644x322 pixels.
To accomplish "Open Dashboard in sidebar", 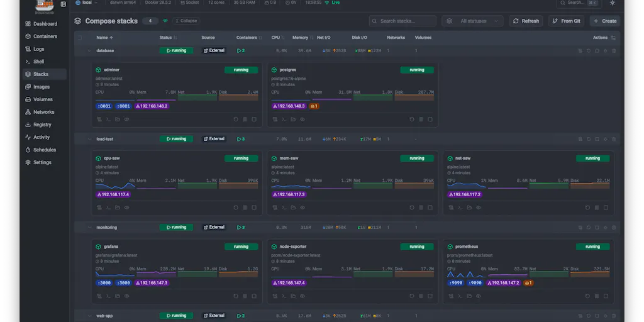I will click(x=45, y=24).
